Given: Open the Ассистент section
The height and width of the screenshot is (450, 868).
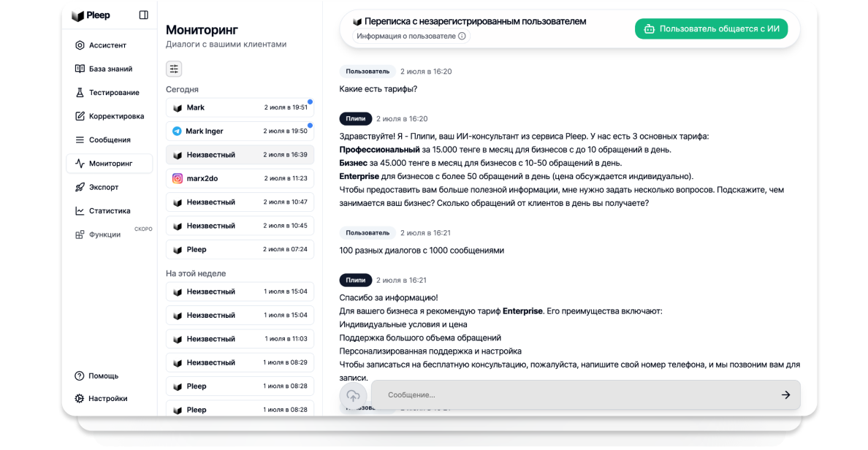Looking at the screenshot, I should click(109, 45).
